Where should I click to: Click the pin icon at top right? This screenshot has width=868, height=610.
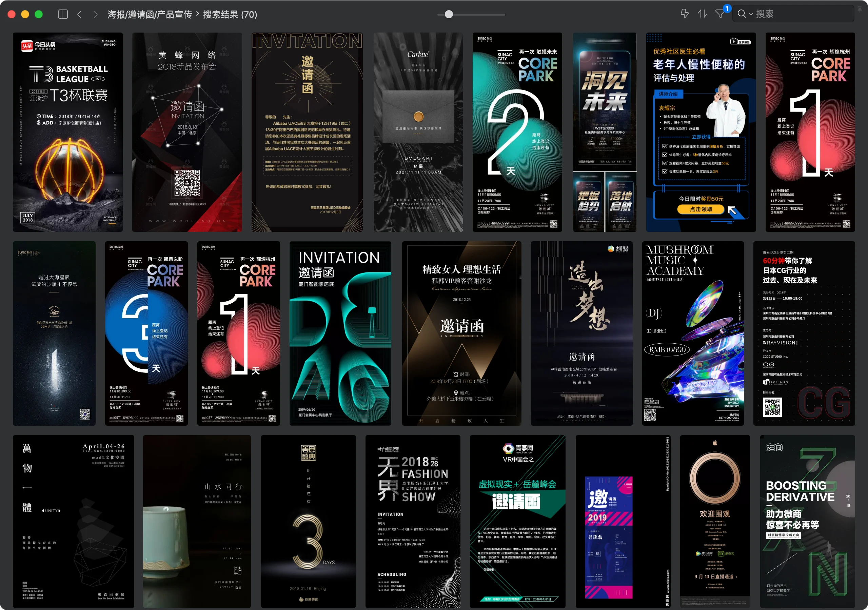(x=860, y=9)
